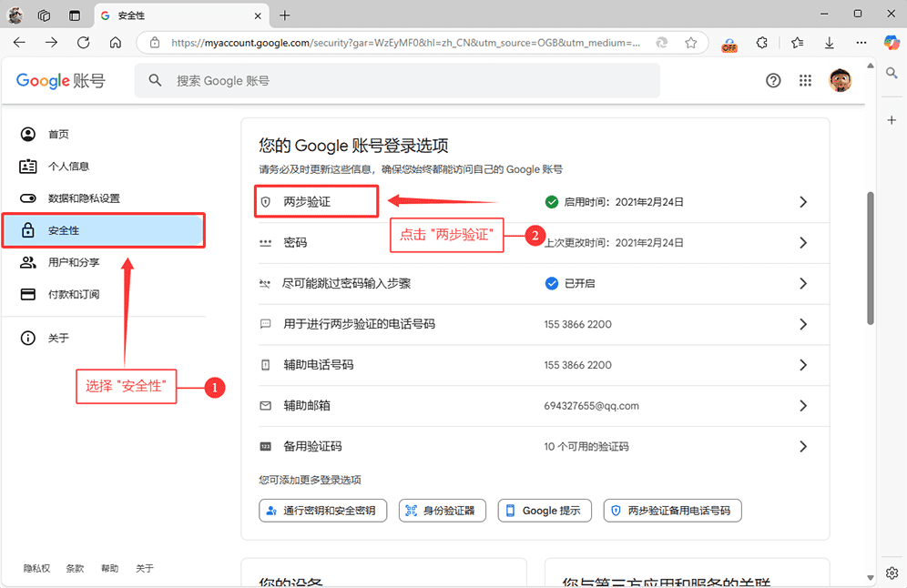Open the Google account profile avatar

(840, 80)
